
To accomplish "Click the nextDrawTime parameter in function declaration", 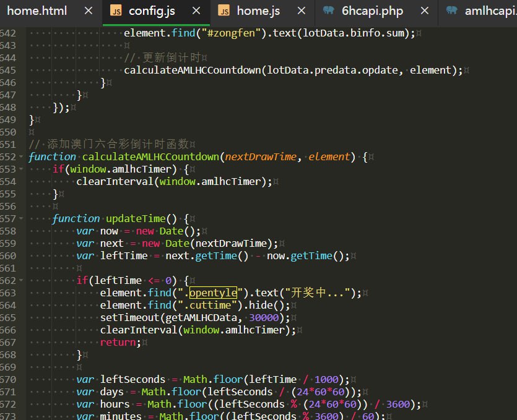I will [261, 156].
